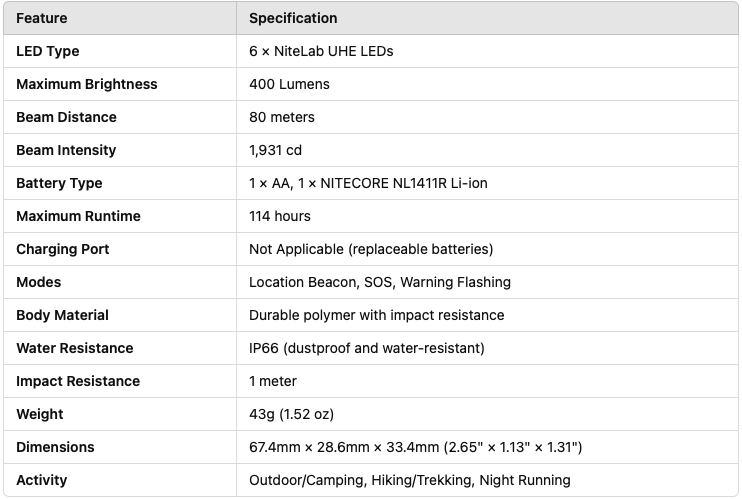Click the 114 hours runtime value
Image resolution: width=742 pixels, height=499 pixels.
tap(280, 216)
